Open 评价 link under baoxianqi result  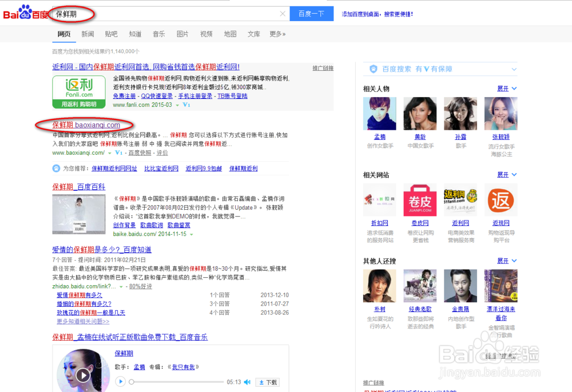click(x=162, y=153)
